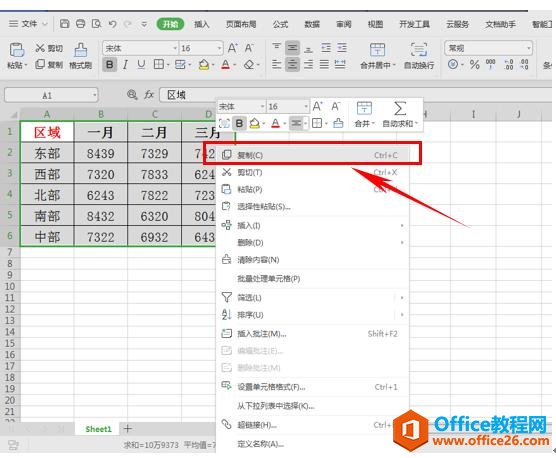Click ribbon fill color bucket
Screen dimensions: 556x458
pos(204,65)
